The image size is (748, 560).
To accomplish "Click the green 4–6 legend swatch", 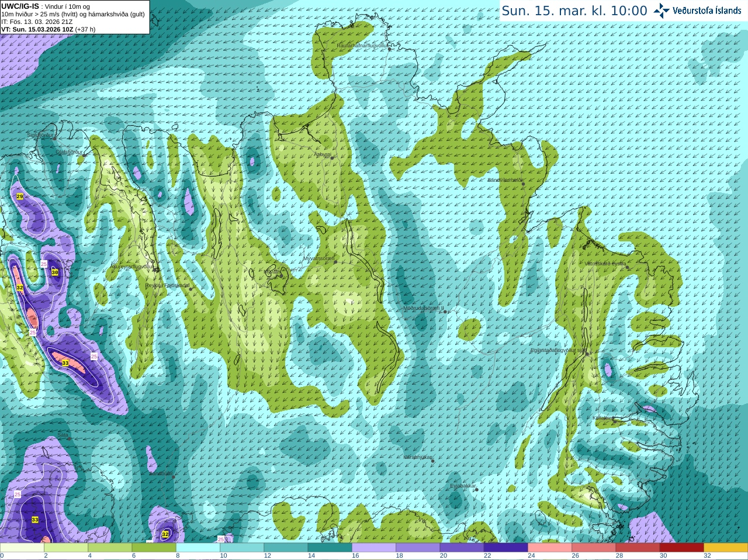I will click(x=110, y=548).
